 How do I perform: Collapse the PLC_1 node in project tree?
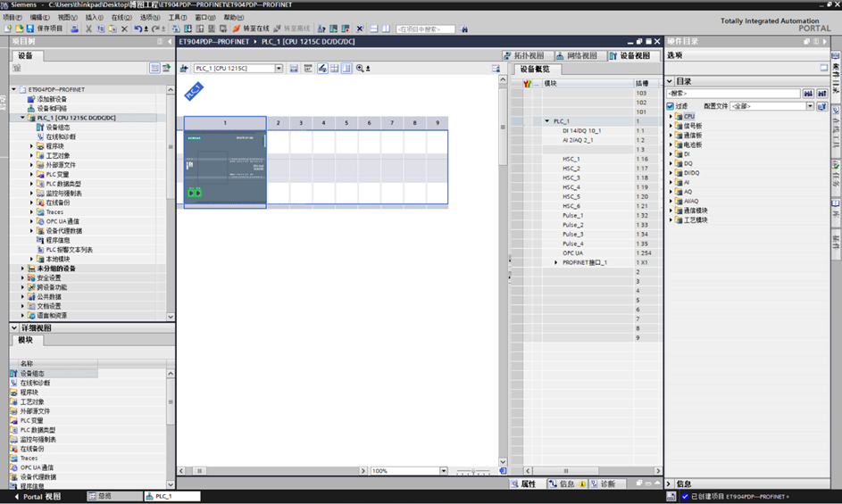point(22,118)
